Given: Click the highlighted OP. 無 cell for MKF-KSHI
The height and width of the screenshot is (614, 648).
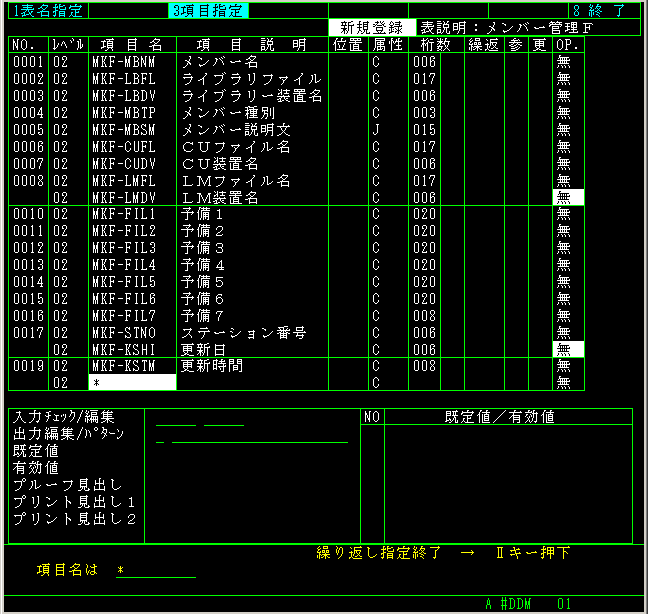Looking at the screenshot, I should 568,350.
